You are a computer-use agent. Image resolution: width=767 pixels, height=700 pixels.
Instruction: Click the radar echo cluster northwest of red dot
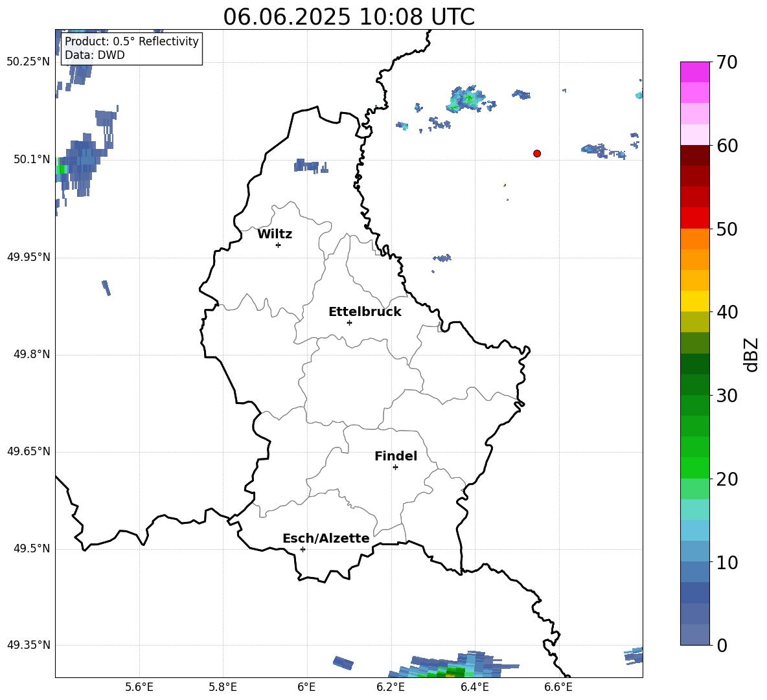point(466,99)
